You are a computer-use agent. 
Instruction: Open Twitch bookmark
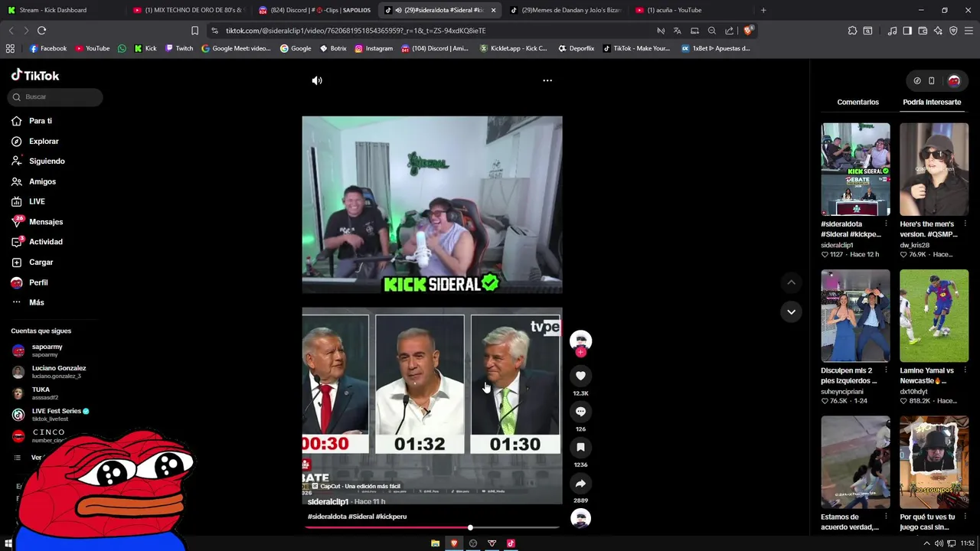(179, 48)
